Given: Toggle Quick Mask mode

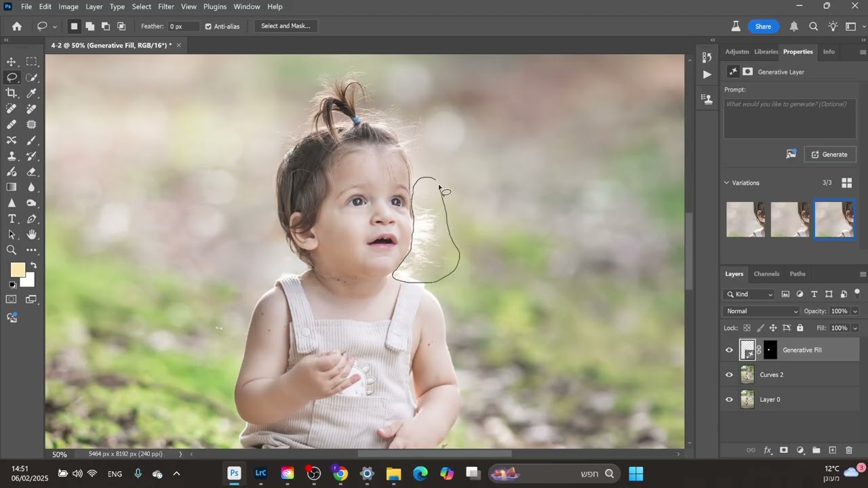Looking at the screenshot, I should [12, 300].
